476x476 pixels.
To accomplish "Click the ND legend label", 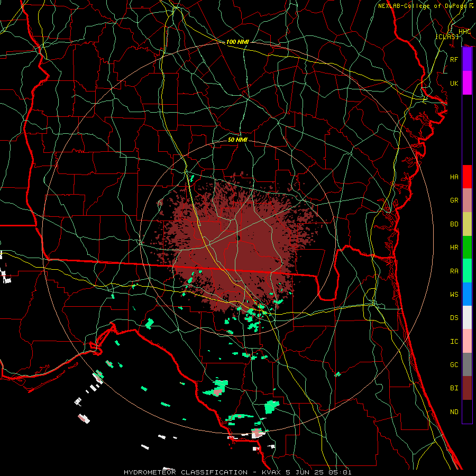I will [x=454, y=412].
